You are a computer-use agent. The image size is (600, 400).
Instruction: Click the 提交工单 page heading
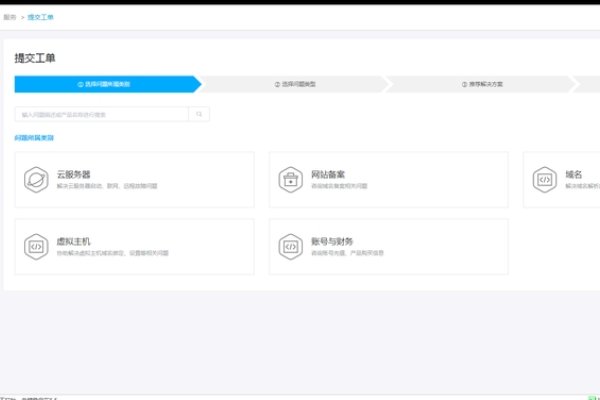(35, 58)
